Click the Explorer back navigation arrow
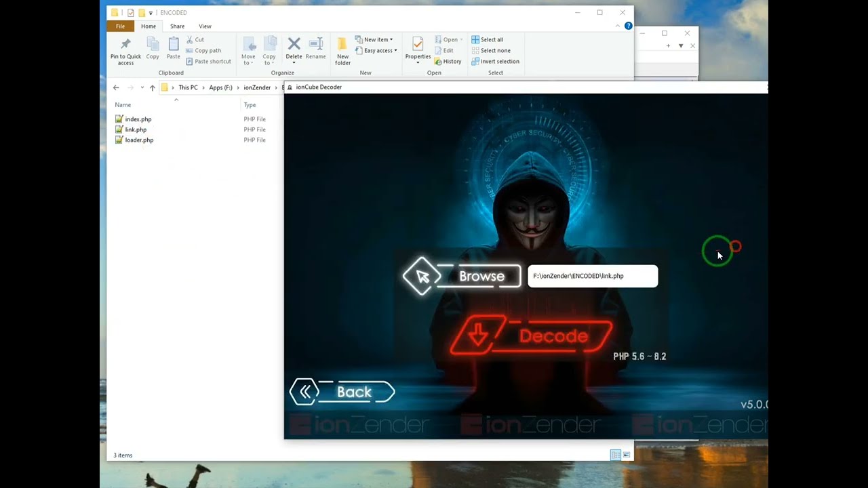 [x=116, y=87]
